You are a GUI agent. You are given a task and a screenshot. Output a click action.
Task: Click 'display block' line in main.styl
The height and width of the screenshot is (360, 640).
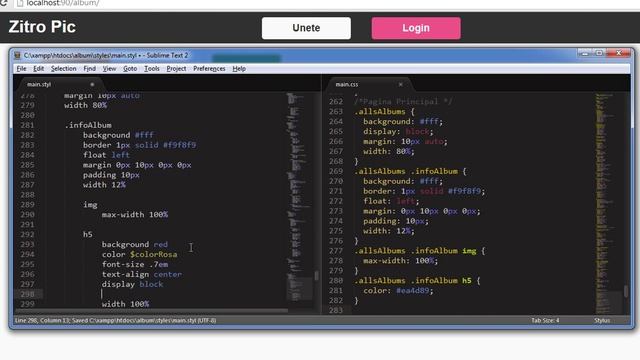tap(132, 284)
